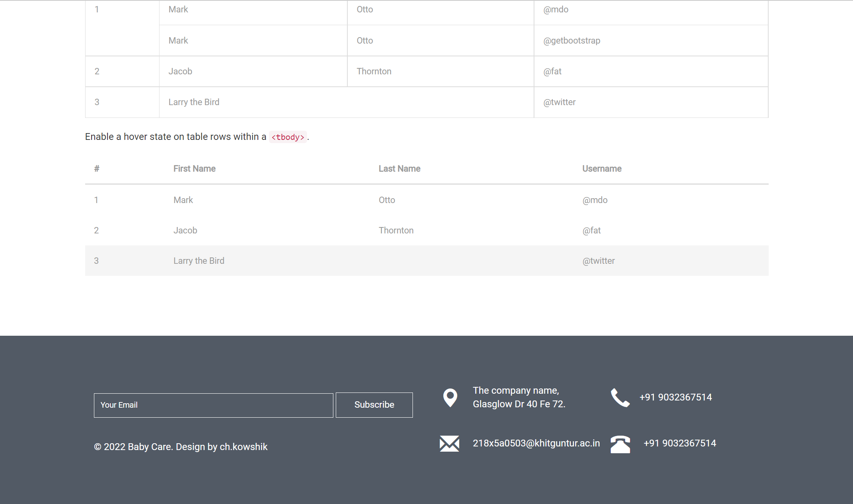Click the @twitter username in the hover table
This screenshot has width=853, height=504.
pos(598,261)
